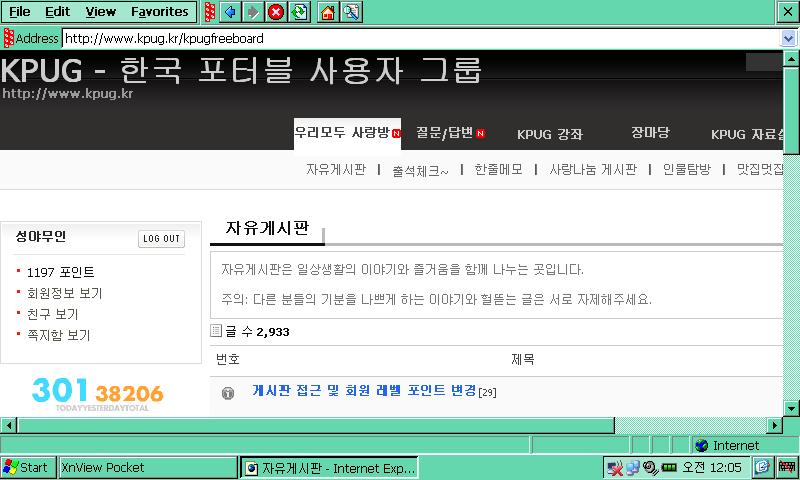Click the 자유게시판 board heading
This screenshot has width=800, height=480.
(267, 228)
